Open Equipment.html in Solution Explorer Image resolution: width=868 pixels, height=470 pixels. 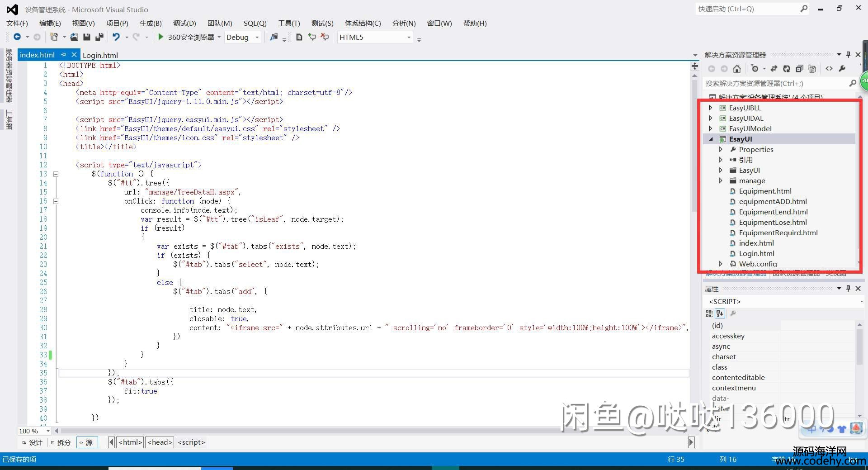point(765,191)
